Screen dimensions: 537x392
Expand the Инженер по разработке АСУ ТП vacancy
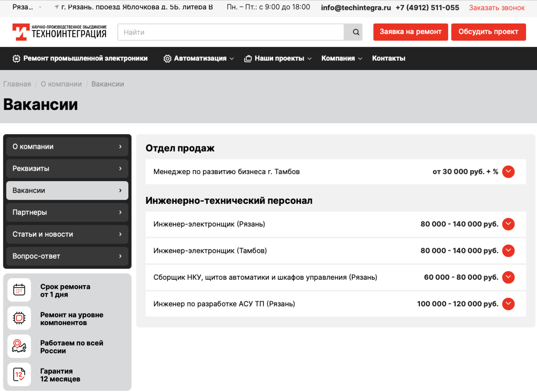click(x=508, y=304)
